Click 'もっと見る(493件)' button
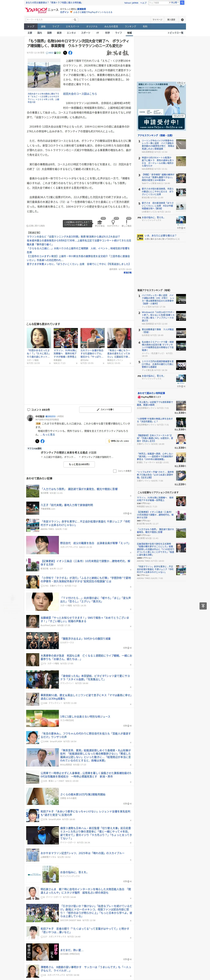The image size is (210, 980). [79, 464]
